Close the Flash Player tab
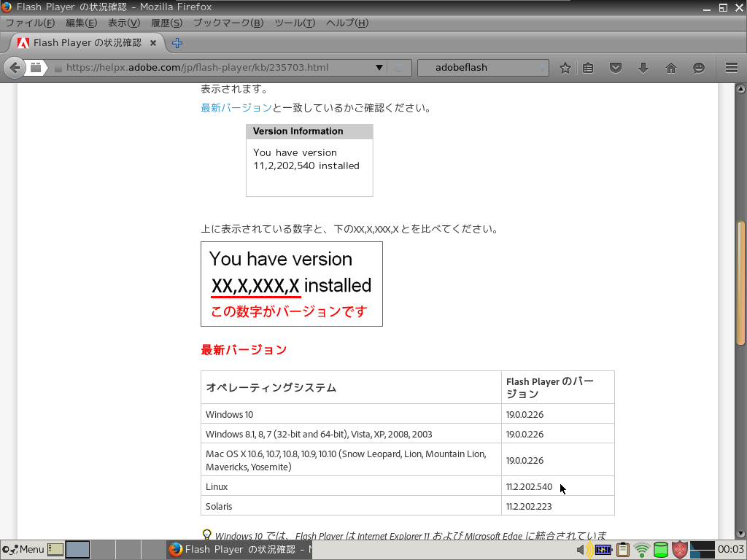This screenshot has height=560, width=747. tap(153, 43)
